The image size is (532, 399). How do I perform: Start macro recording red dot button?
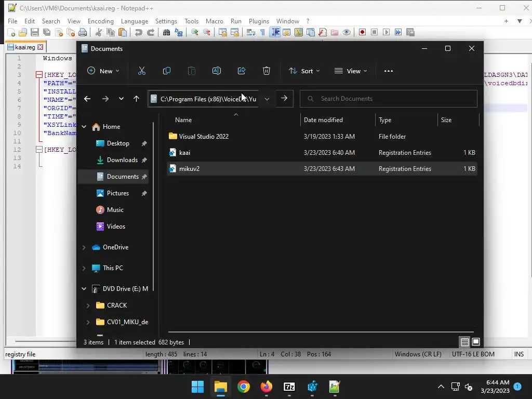362,32
